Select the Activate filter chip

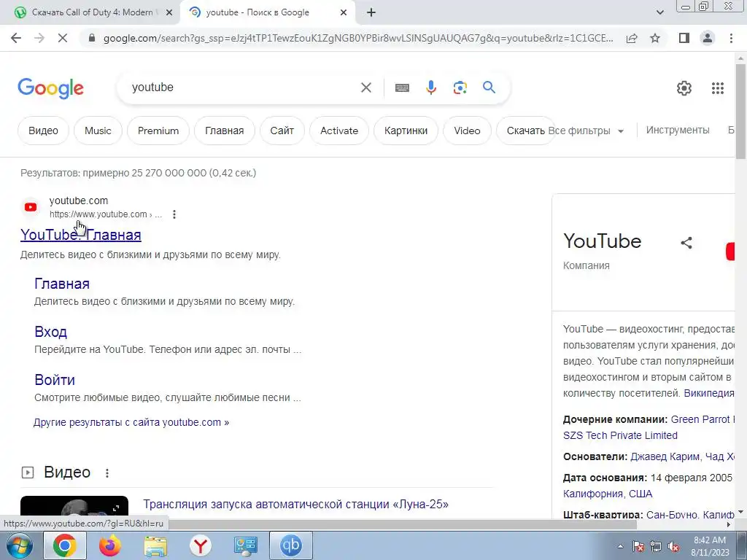tap(339, 131)
